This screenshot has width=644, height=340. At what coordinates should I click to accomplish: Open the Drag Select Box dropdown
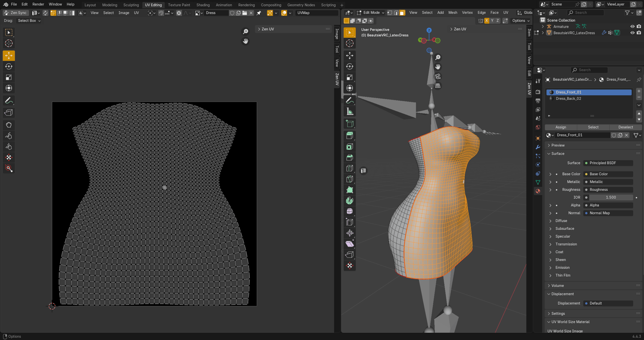29,21
